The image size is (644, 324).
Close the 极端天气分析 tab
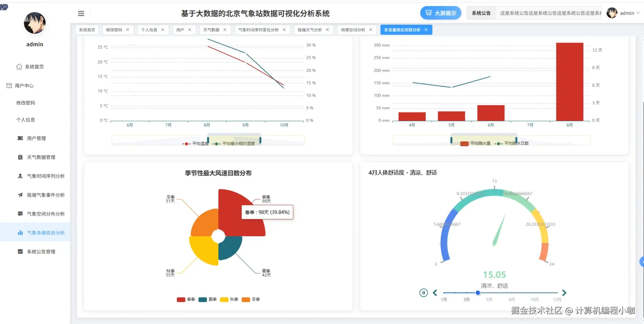coord(327,30)
